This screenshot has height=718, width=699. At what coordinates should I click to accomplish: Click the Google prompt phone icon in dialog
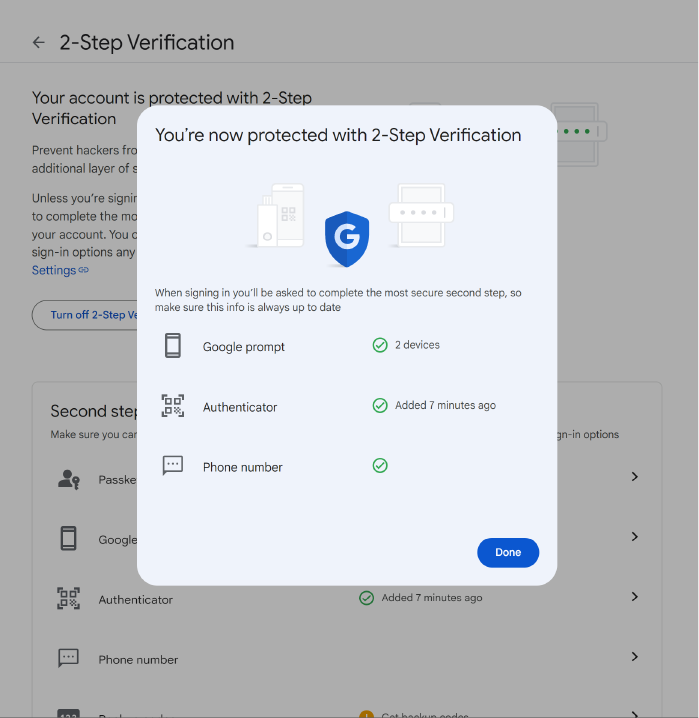[173, 345]
